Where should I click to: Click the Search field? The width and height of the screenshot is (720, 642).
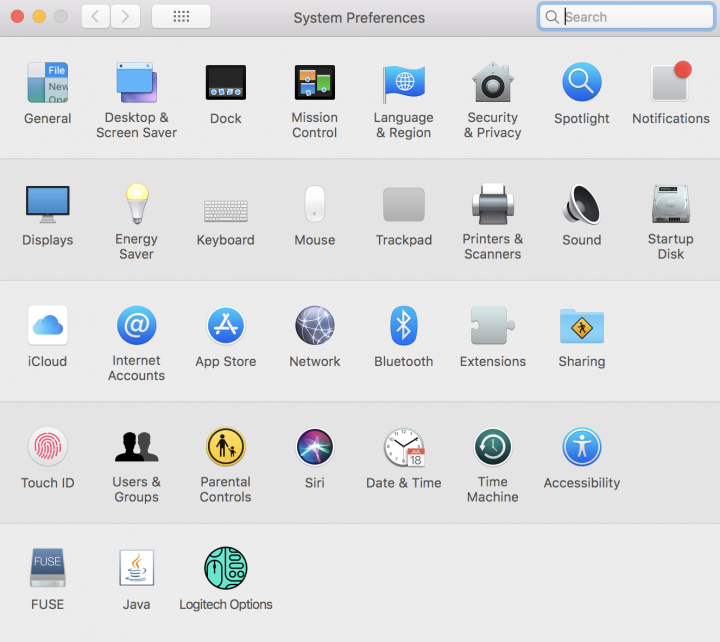(626, 17)
